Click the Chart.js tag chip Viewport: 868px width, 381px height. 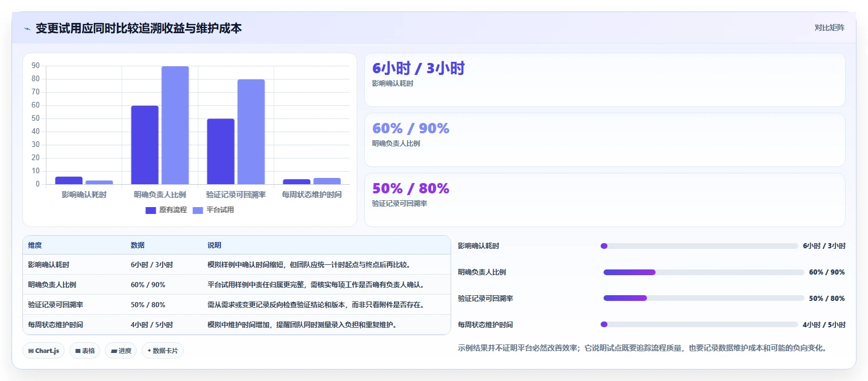coord(44,351)
